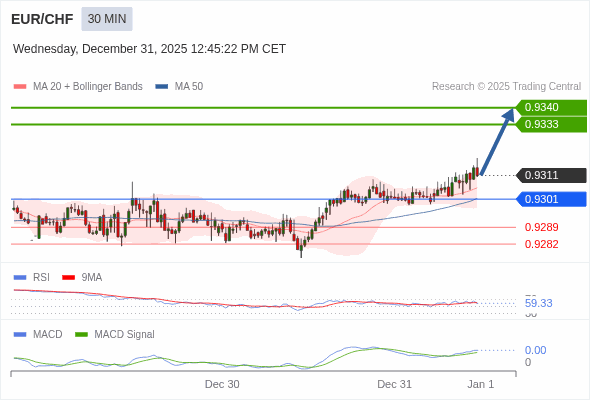590x400 pixels.
Task: Click the Research © 2025 Trading Central credit
Action: click(x=506, y=87)
